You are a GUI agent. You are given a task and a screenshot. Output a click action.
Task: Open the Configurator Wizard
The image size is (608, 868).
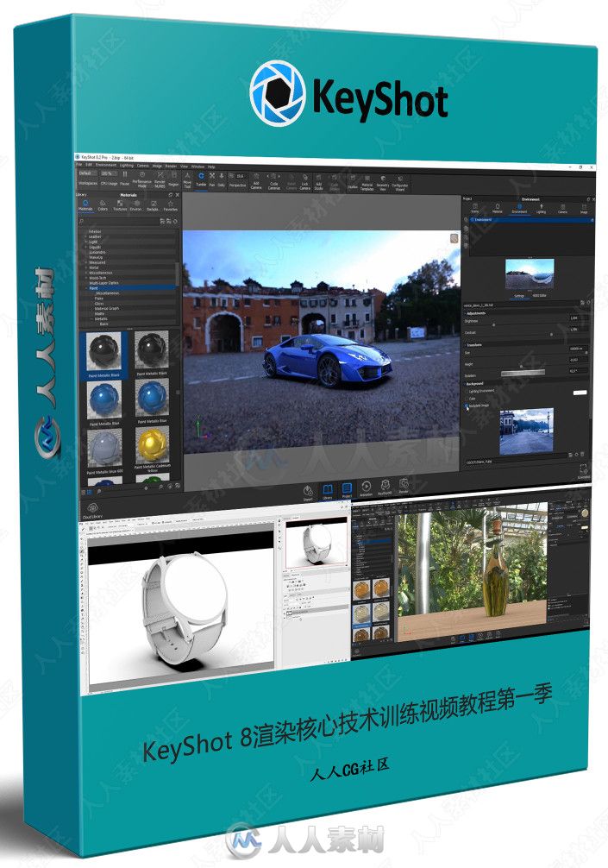(x=400, y=185)
